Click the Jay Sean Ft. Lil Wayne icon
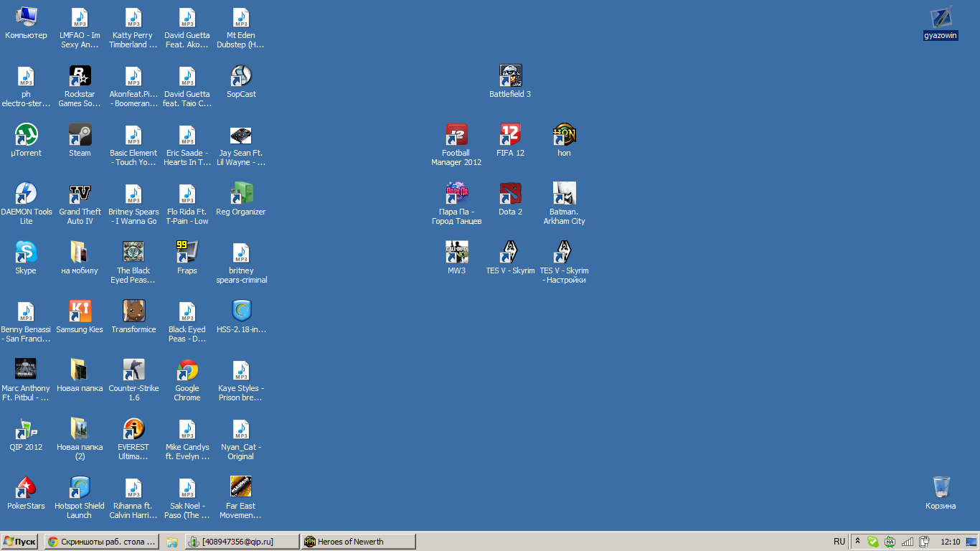Screen dimensions: 980x551 pos(241,145)
